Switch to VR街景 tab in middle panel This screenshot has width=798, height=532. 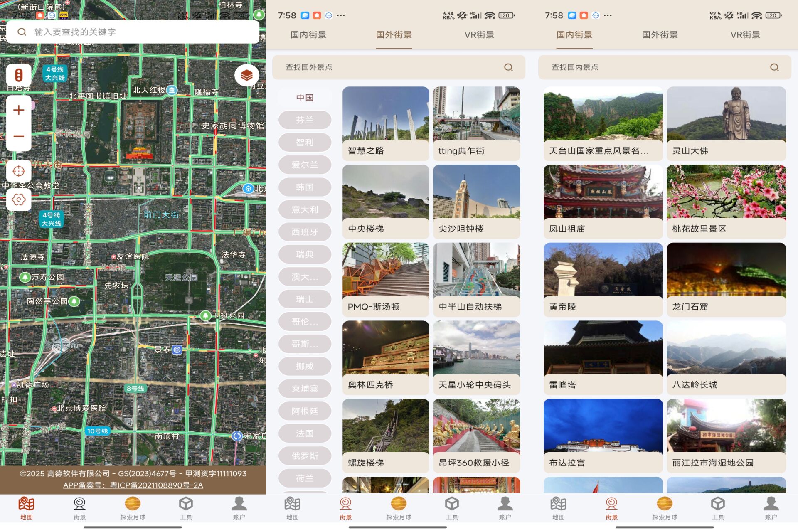click(479, 35)
